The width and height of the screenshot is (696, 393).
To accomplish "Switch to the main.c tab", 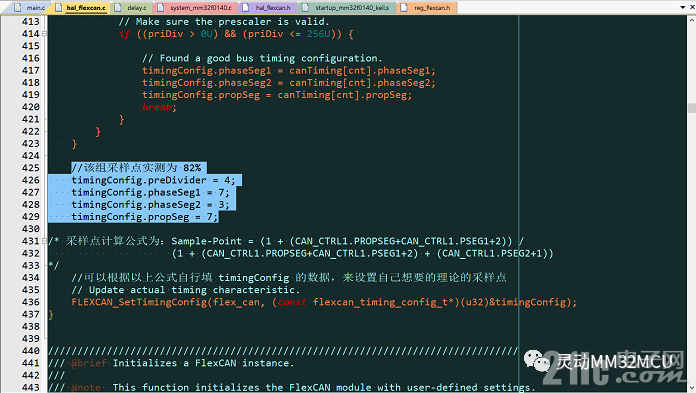I will click(29, 8).
